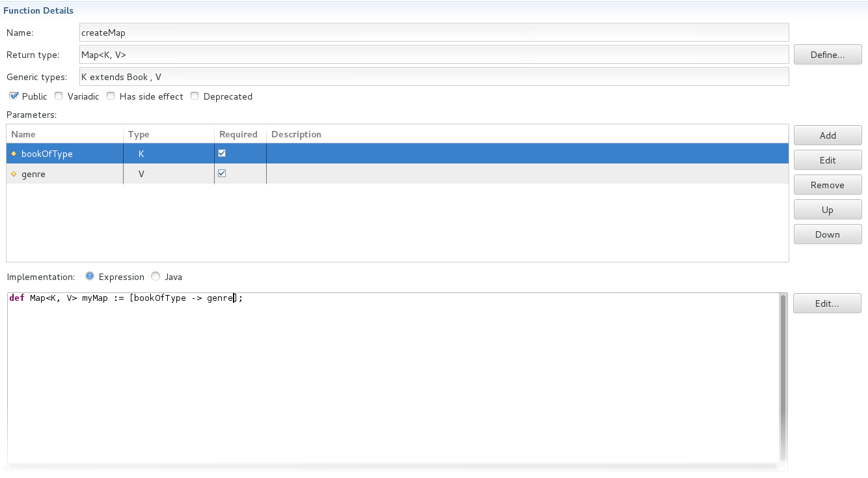Click the Return type field

(434, 55)
